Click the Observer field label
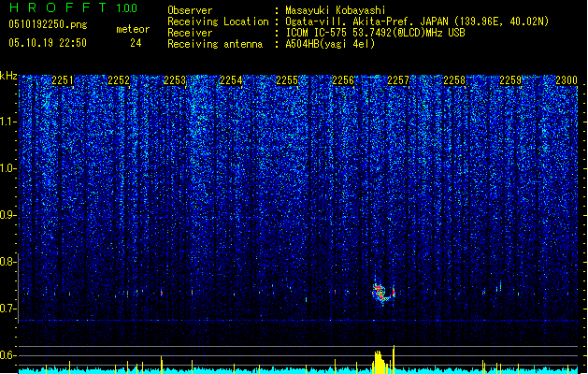The height and width of the screenshot is (374, 588). (x=190, y=10)
